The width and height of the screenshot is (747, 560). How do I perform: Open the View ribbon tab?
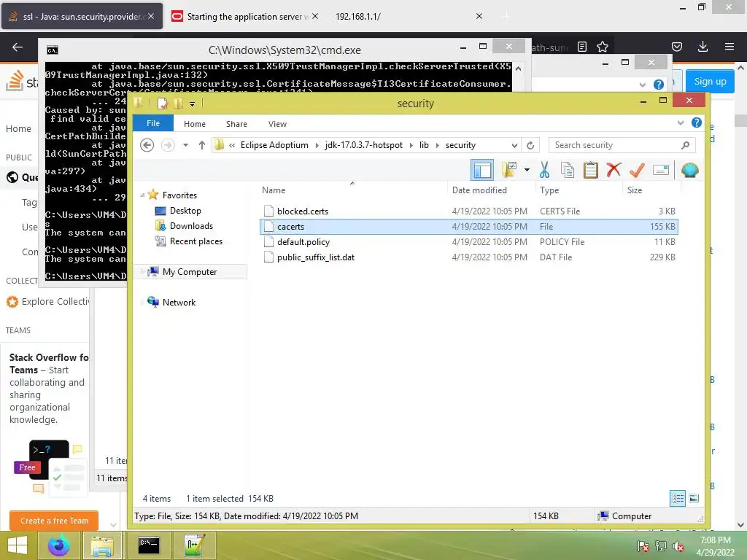tap(277, 124)
